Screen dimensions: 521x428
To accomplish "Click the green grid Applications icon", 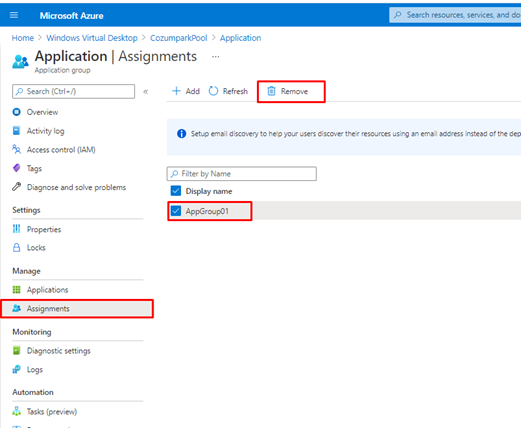I will coord(16,289).
